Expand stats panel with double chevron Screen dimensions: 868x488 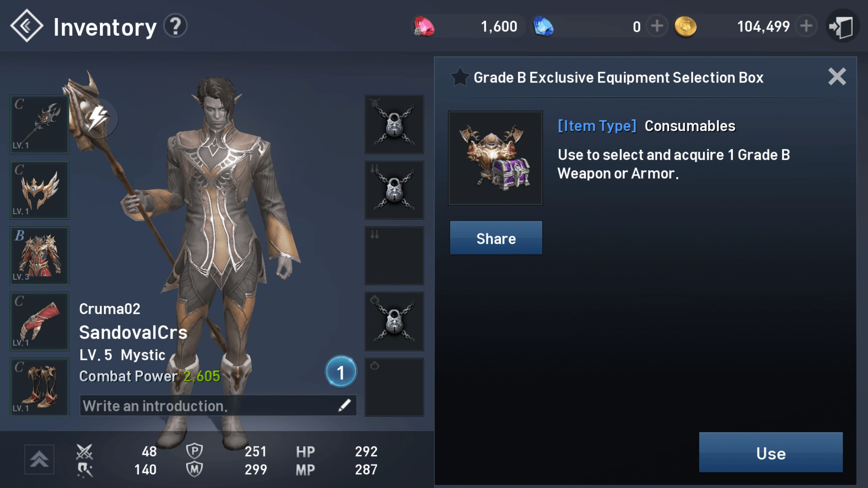point(39,459)
